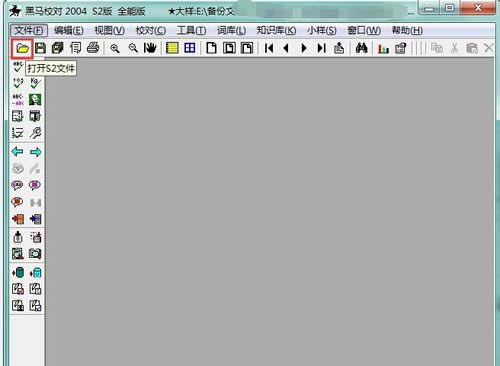Click the dark teal database icon
Viewport: 500px width, 366px height.
pyautogui.click(x=18, y=273)
